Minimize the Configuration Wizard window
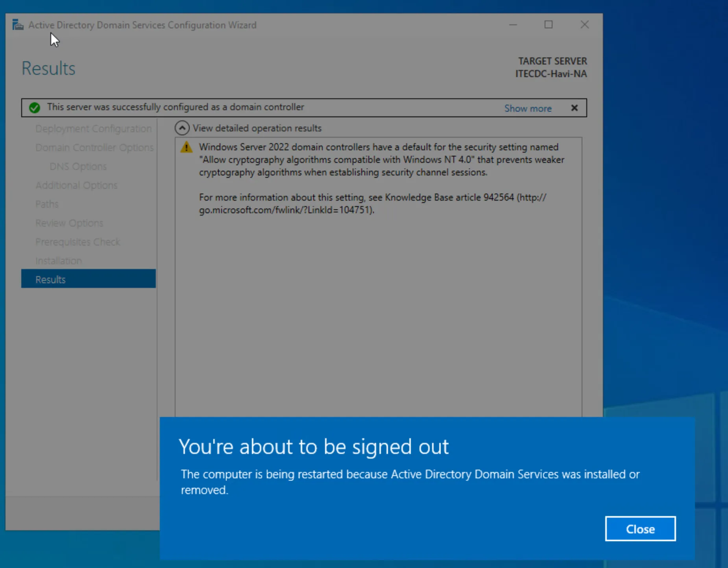 click(x=513, y=25)
